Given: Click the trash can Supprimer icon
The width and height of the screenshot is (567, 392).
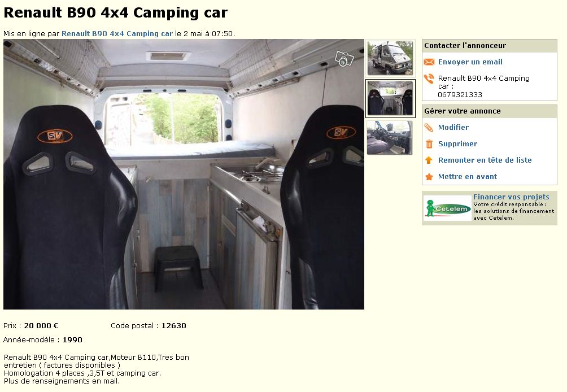Looking at the screenshot, I should coord(429,144).
